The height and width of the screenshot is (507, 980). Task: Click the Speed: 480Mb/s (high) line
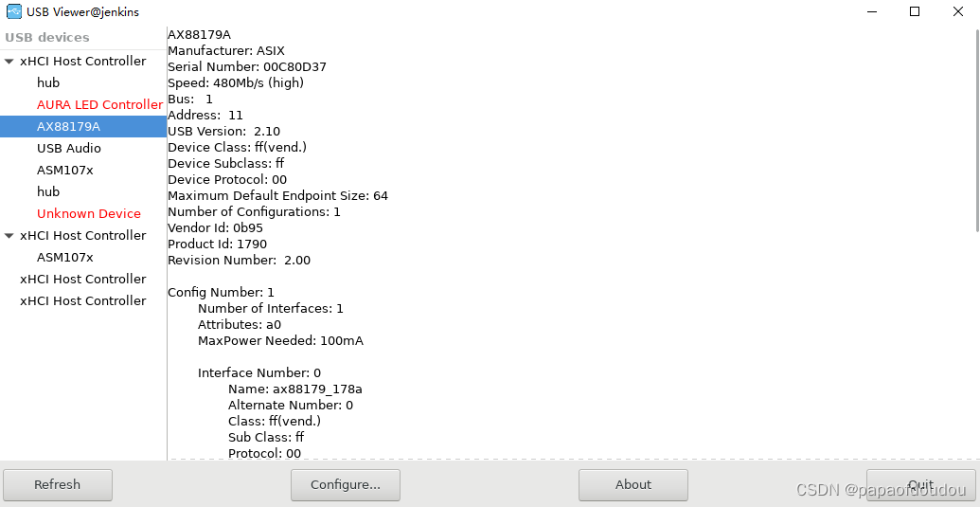pyautogui.click(x=236, y=82)
